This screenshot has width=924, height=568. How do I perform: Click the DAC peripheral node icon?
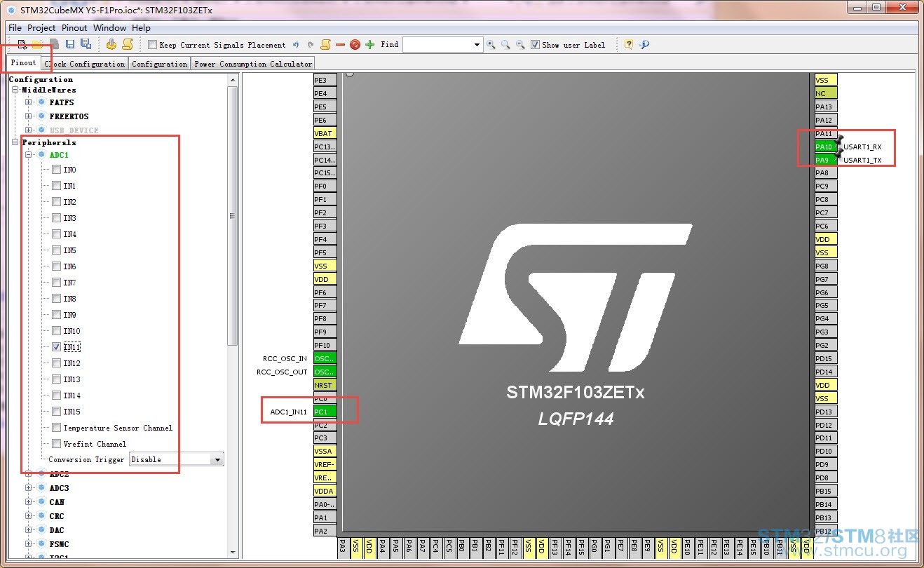[41, 530]
